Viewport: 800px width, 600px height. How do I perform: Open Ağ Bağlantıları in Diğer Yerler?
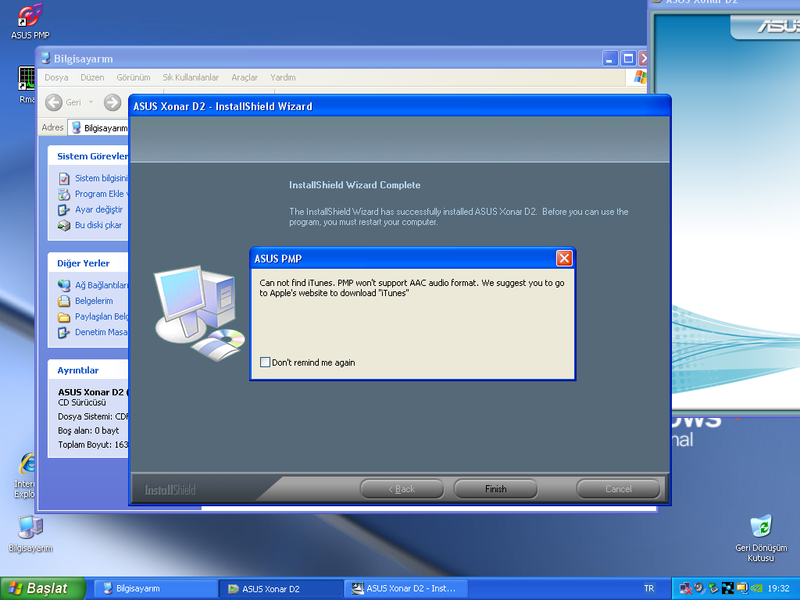(x=101, y=285)
